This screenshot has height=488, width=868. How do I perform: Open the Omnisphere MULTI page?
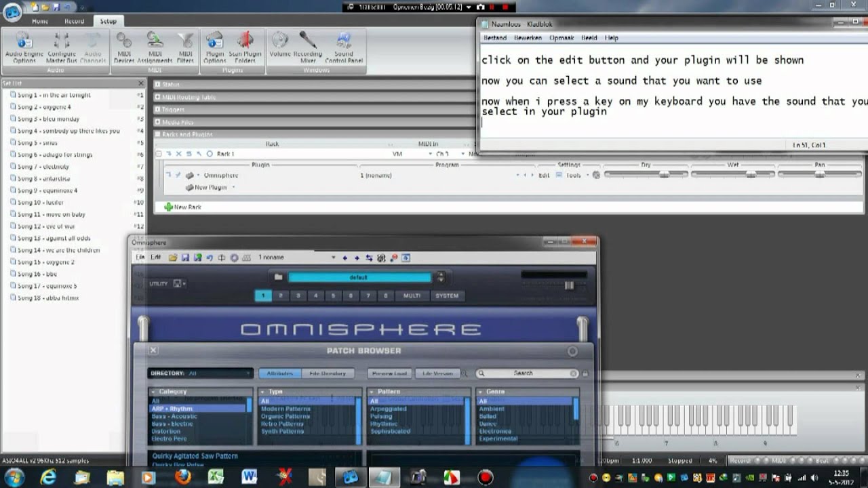coord(412,296)
